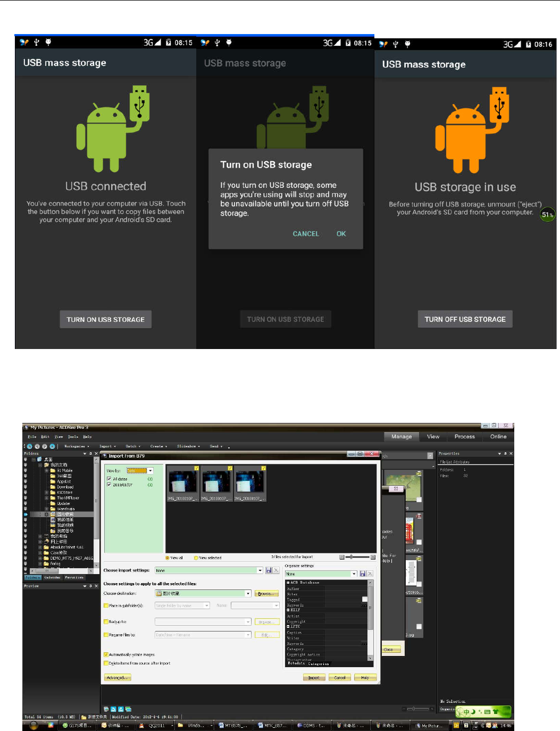The image size is (560, 731).
Task: Click TURN ON USB STORAGE button
Action: 105,319
